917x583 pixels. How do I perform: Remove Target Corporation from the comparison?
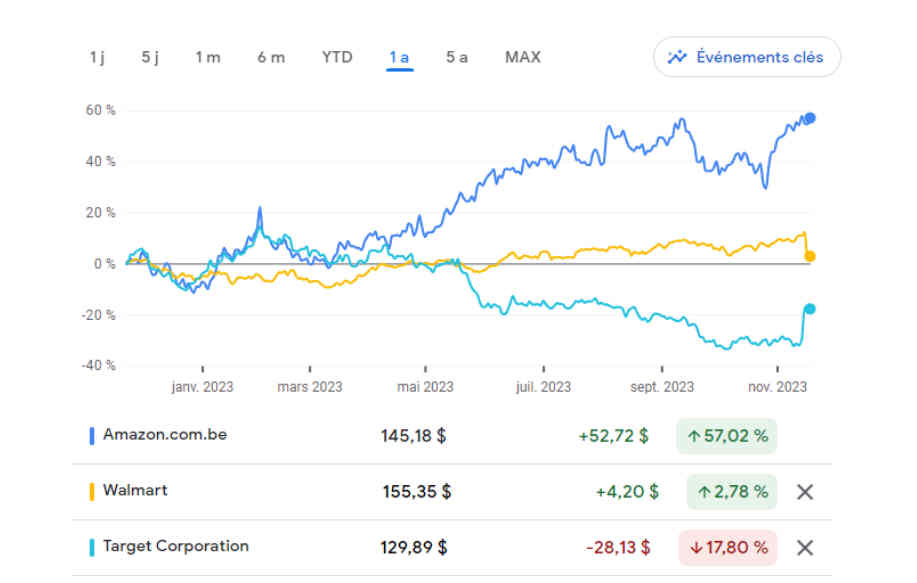(804, 547)
